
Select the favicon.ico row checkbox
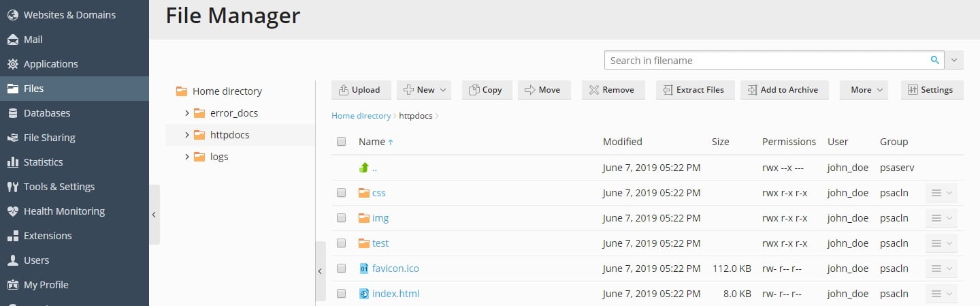tap(342, 269)
